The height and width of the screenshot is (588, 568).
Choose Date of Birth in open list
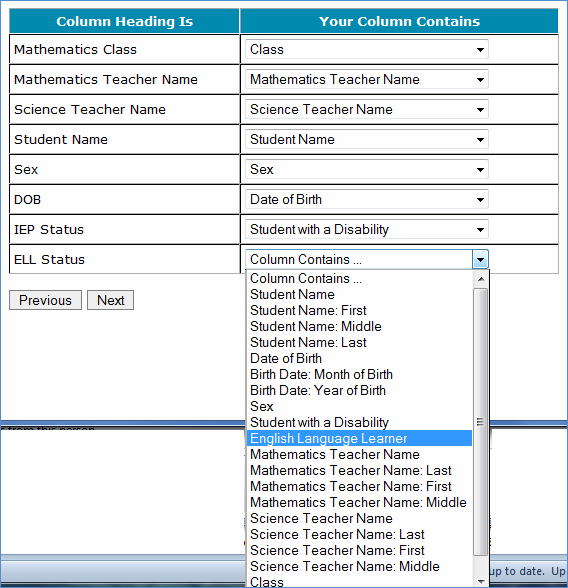tap(359, 358)
